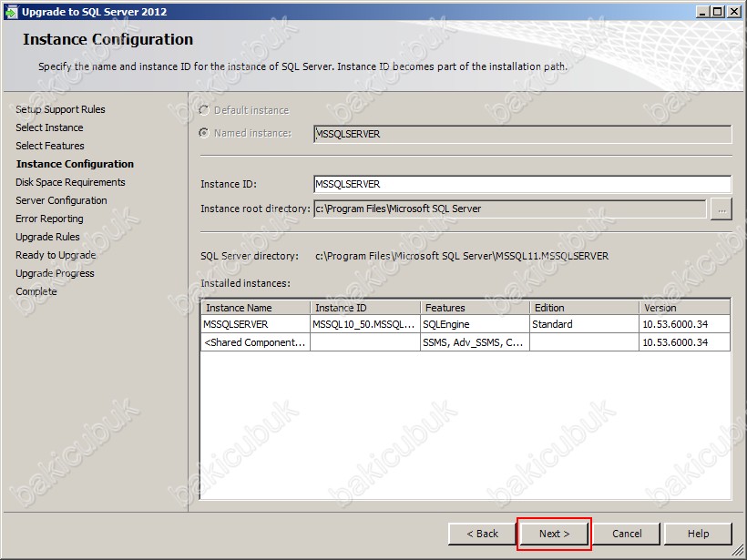Click the SSMS, Adv_SSMS features cell
This screenshot has height=560, width=747.
[x=475, y=342]
